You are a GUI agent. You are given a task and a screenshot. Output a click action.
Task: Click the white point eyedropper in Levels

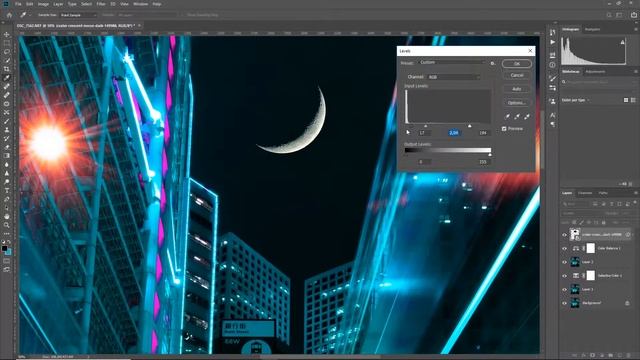(527, 117)
